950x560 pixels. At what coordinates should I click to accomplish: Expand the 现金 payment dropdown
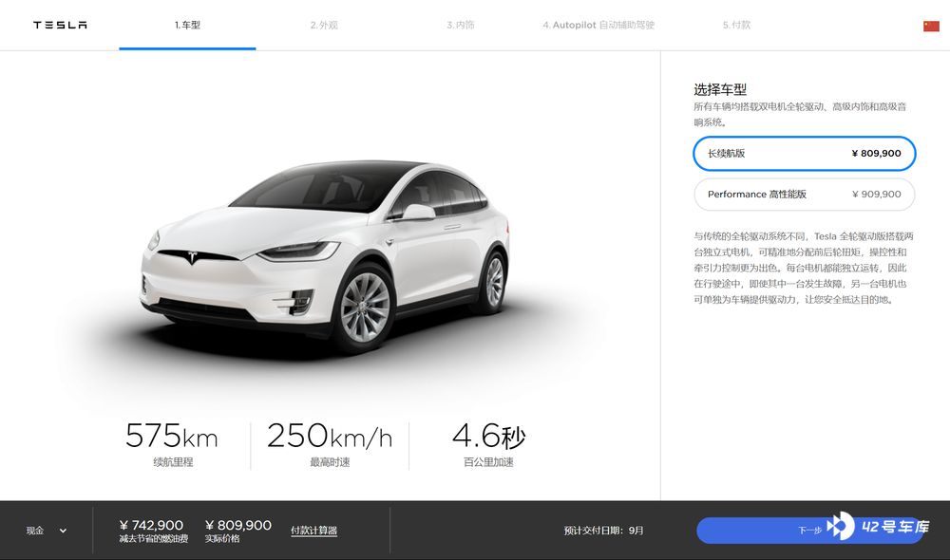(47, 531)
